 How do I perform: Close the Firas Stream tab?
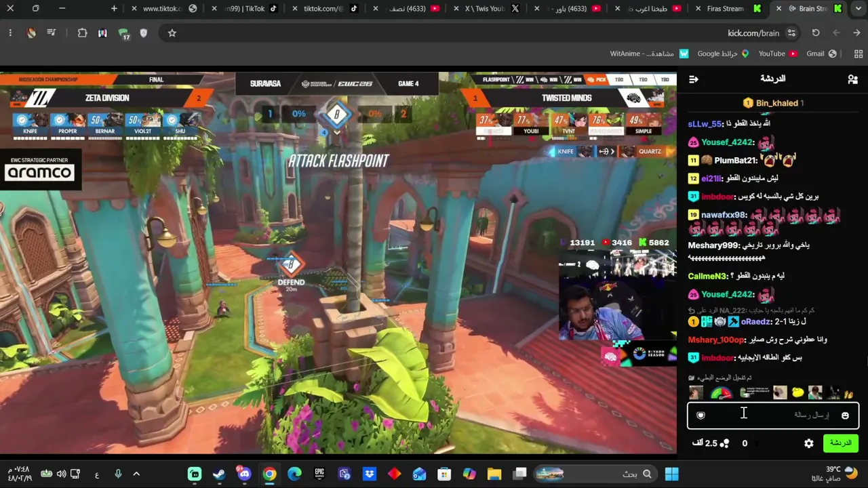pos(698,9)
